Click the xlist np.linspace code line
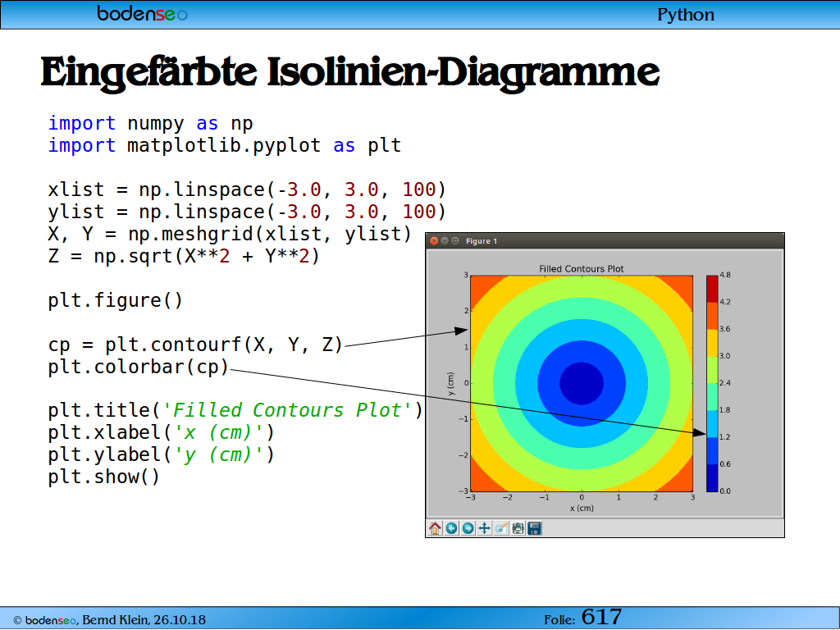Image resolution: width=840 pixels, height=630 pixels. 247,189
